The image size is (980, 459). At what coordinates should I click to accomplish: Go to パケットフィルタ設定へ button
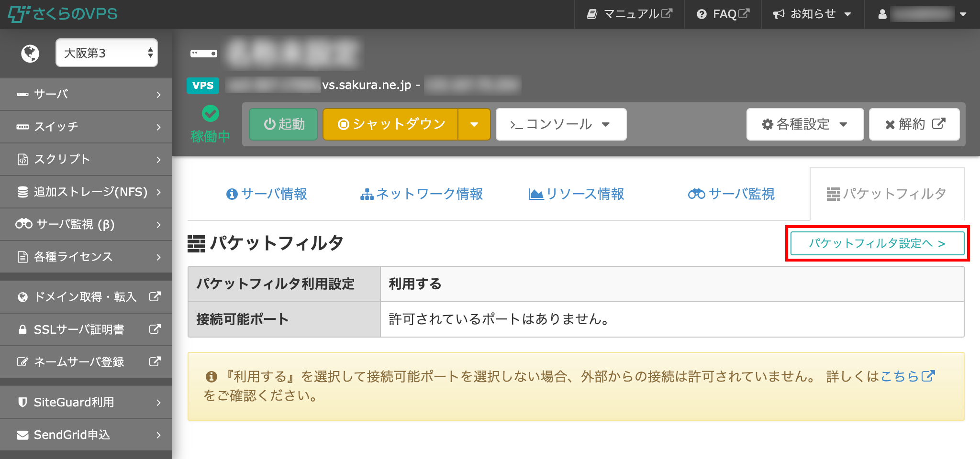pyautogui.click(x=877, y=243)
